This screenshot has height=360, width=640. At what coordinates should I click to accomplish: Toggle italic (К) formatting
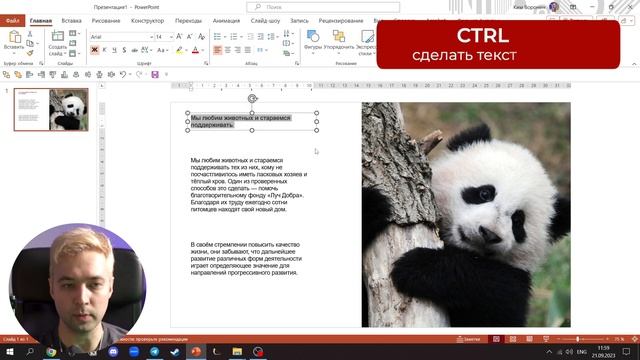[x=104, y=50]
